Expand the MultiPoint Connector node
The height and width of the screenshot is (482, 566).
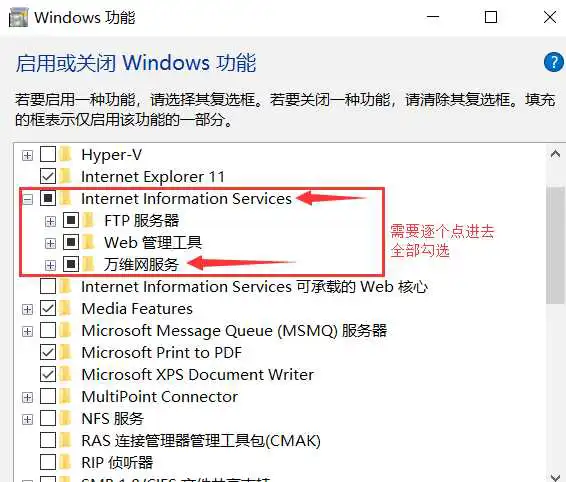[x=27, y=398]
